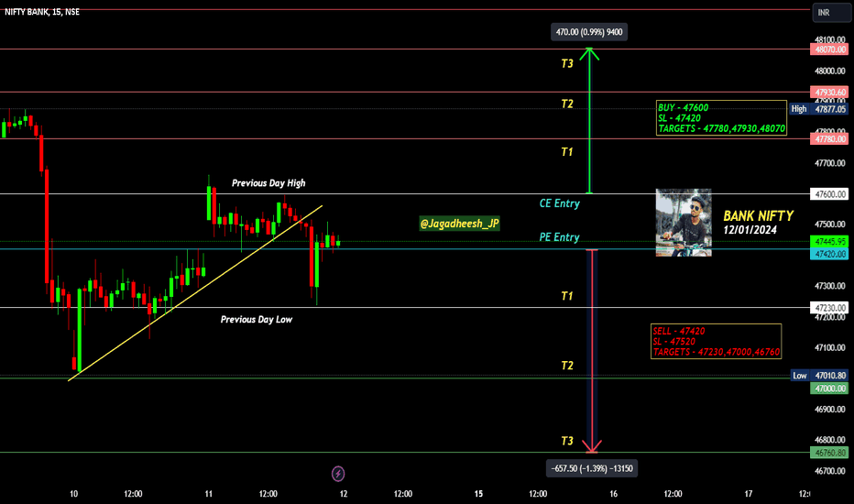The height and width of the screenshot is (504, 854).
Task: Select the red downward measurement arrow
Action: [592, 352]
